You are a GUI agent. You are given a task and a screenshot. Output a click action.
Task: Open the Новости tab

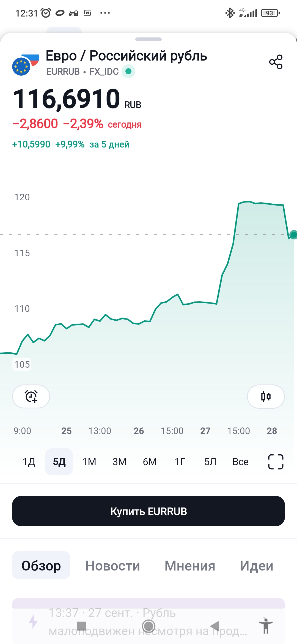pos(112,566)
